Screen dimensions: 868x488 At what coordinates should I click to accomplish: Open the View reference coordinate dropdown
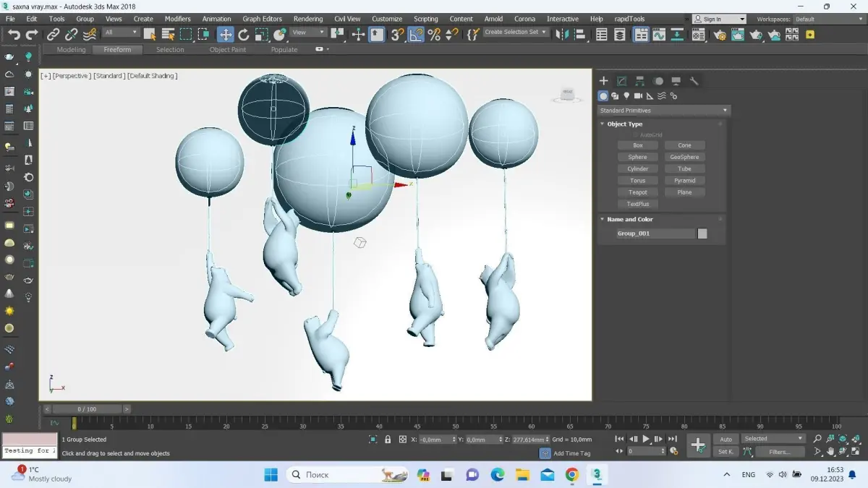[308, 33]
